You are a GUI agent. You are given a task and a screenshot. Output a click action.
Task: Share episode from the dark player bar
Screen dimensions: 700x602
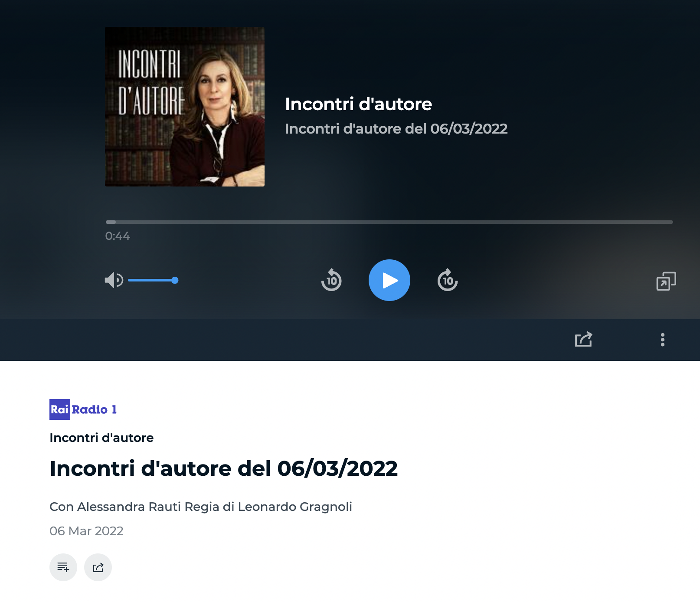coord(583,339)
